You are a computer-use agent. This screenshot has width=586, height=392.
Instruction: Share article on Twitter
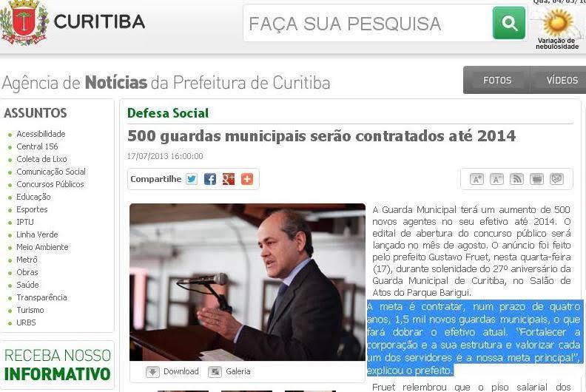pos(192,179)
